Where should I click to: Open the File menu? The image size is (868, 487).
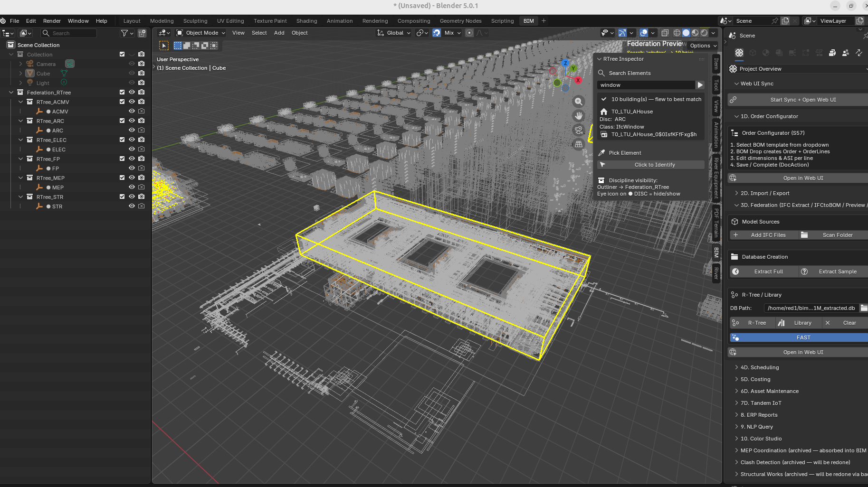14,21
